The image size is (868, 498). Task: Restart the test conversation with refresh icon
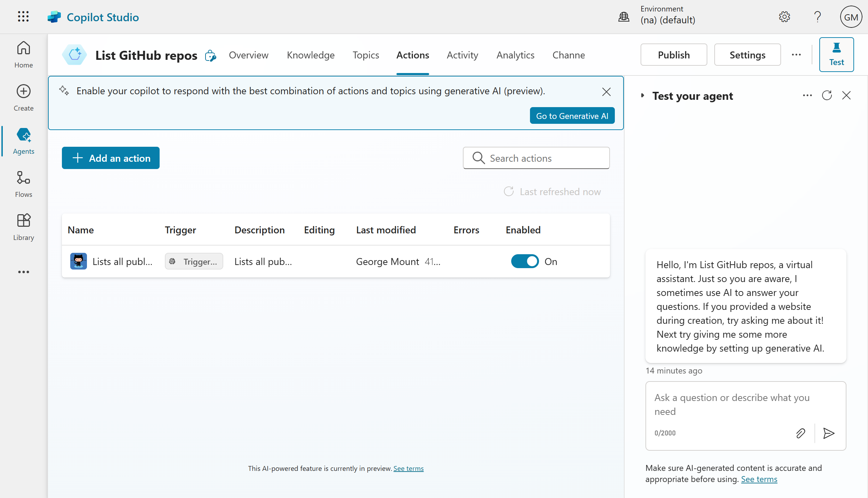click(827, 96)
